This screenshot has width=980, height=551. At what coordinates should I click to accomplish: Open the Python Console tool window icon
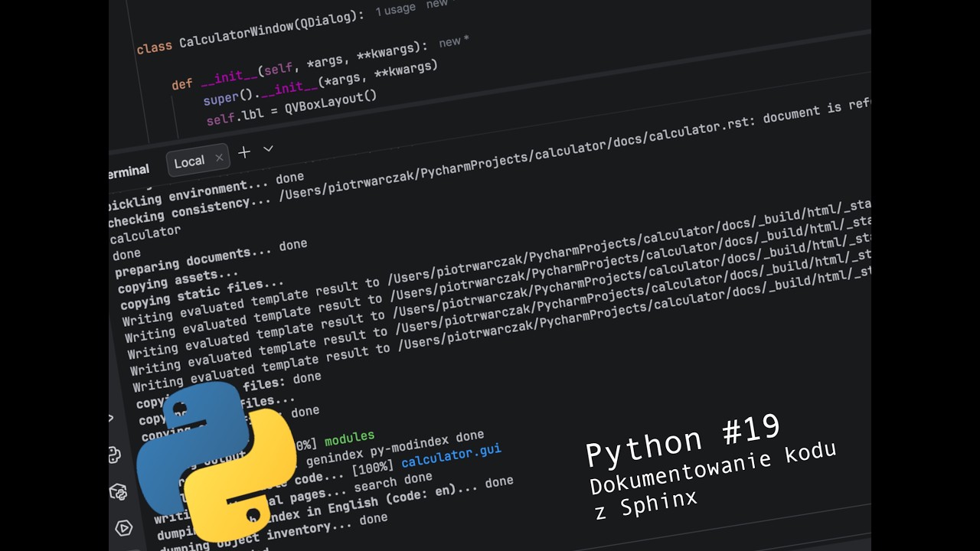tap(115, 455)
